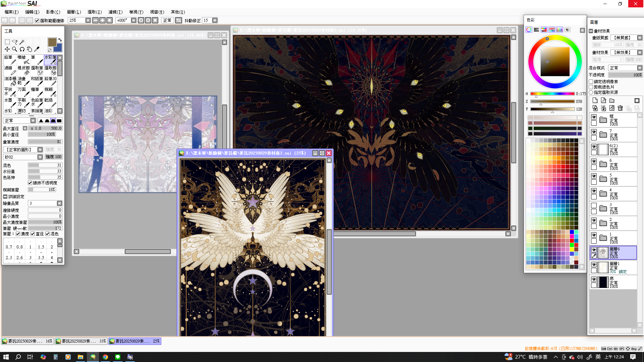Create a new linework layer icon

(x=603, y=101)
